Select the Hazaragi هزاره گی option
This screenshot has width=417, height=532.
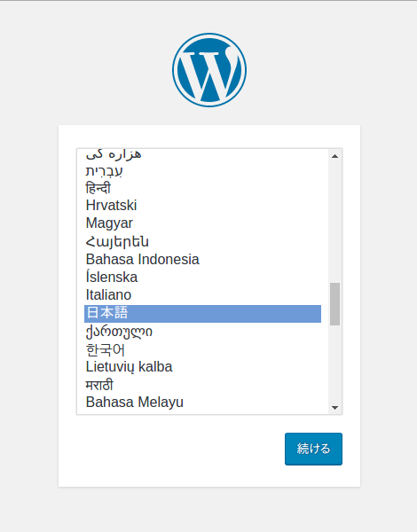(202, 154)
